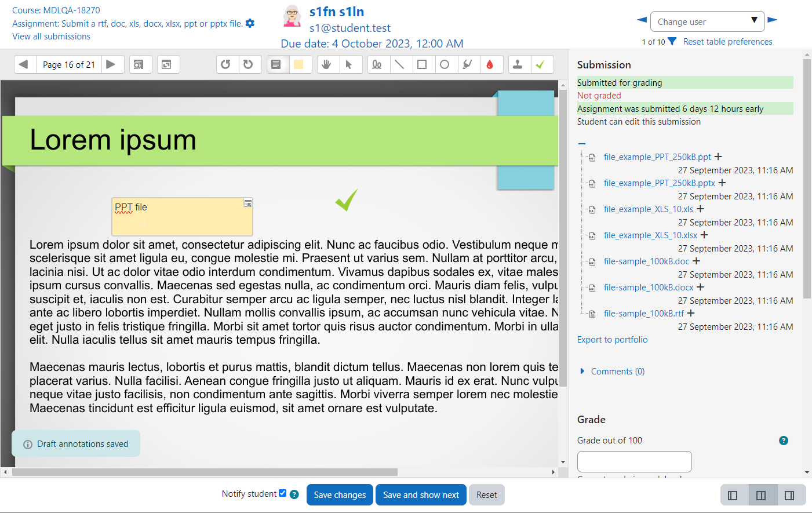This screenshot has height=513, width=812.
Task: Rotate page counter-clockwise
Action: click(226, 64)
